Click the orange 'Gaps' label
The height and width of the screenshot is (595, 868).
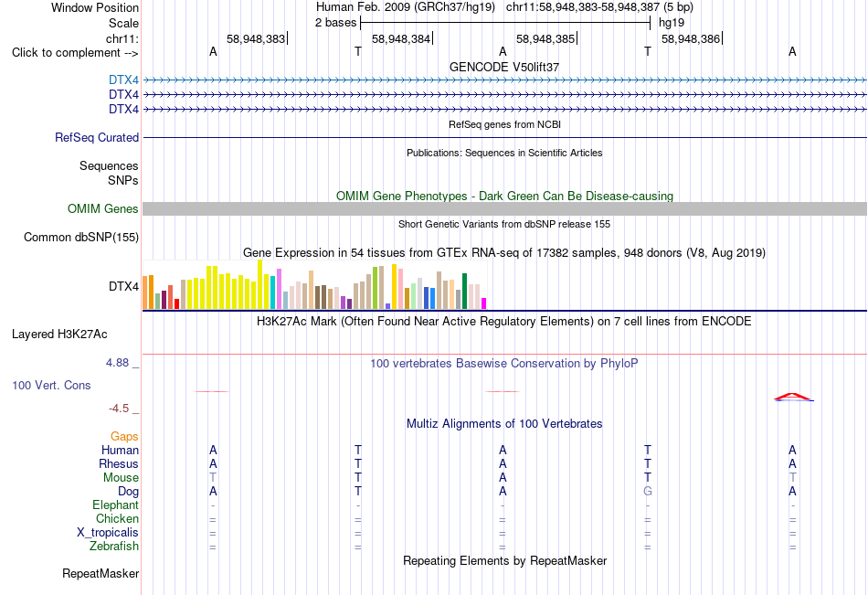point(124,437)
